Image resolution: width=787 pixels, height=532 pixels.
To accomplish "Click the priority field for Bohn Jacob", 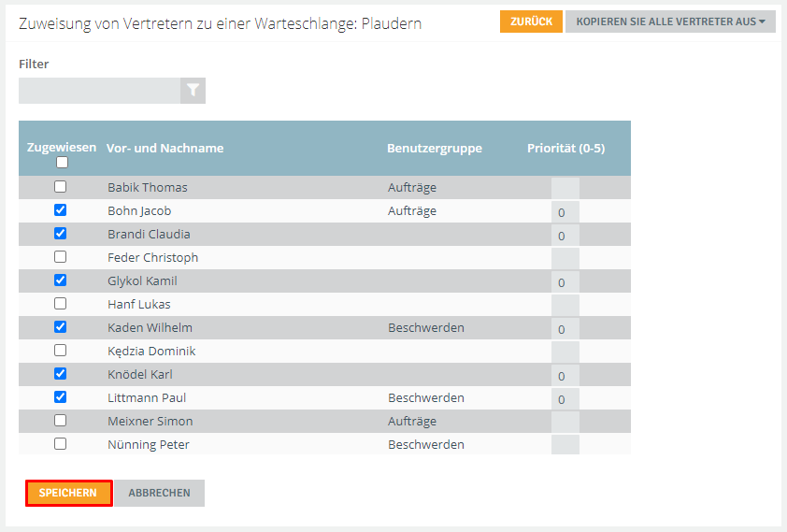I will click(x=565, y=212).
